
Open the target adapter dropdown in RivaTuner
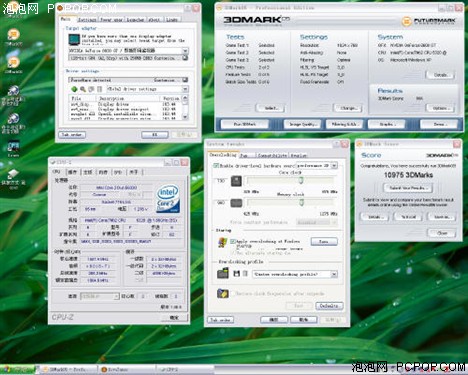185,51
